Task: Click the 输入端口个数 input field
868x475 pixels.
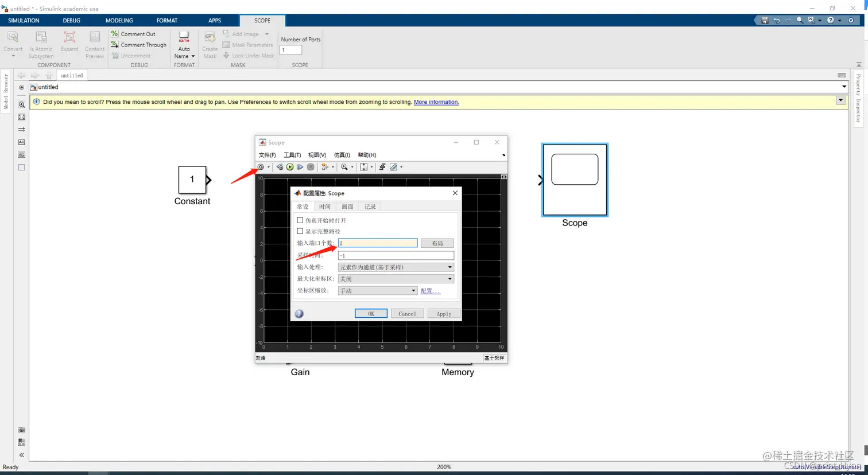Action: pos(378,243)
